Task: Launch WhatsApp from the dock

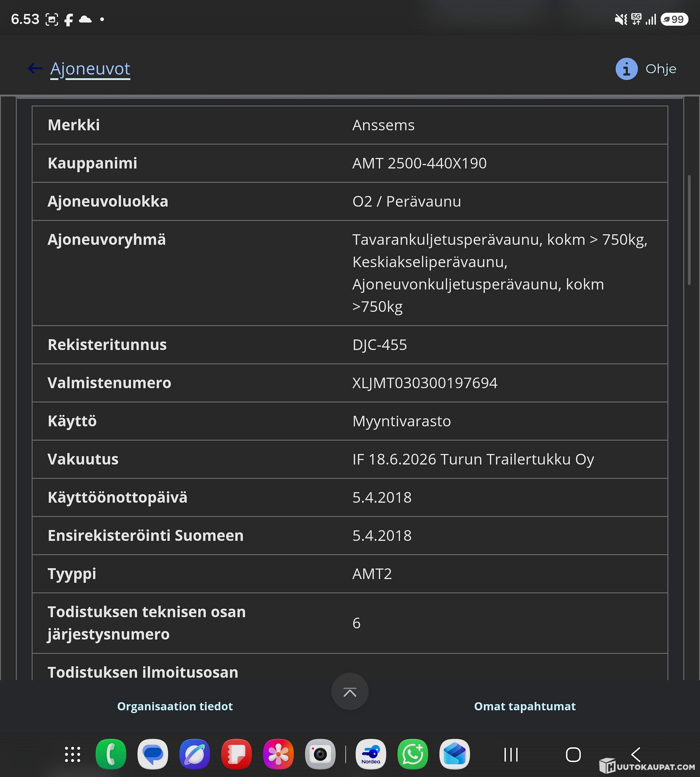Action: click(413, 754)
